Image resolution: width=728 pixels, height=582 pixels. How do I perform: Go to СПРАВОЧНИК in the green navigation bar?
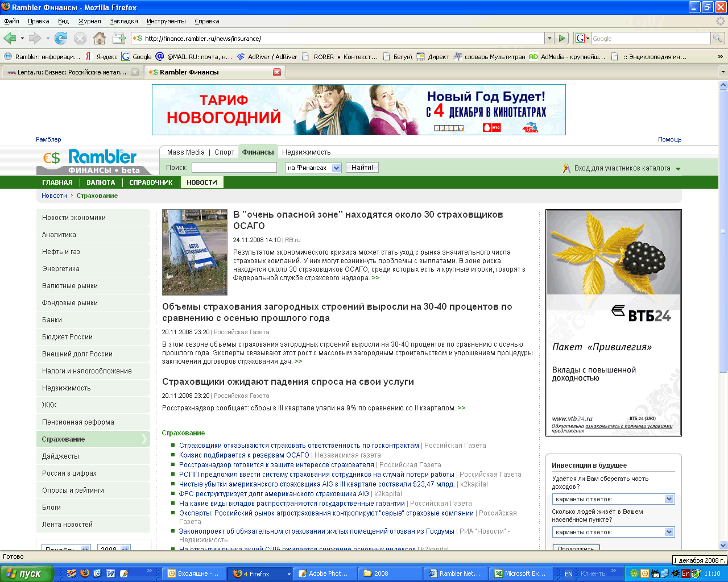pos(151,182)
